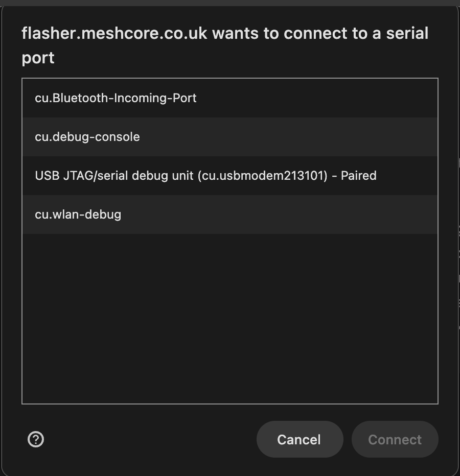
Task: Click the word "Paired" in the USB entry
Action: click(x=358, y=176)
